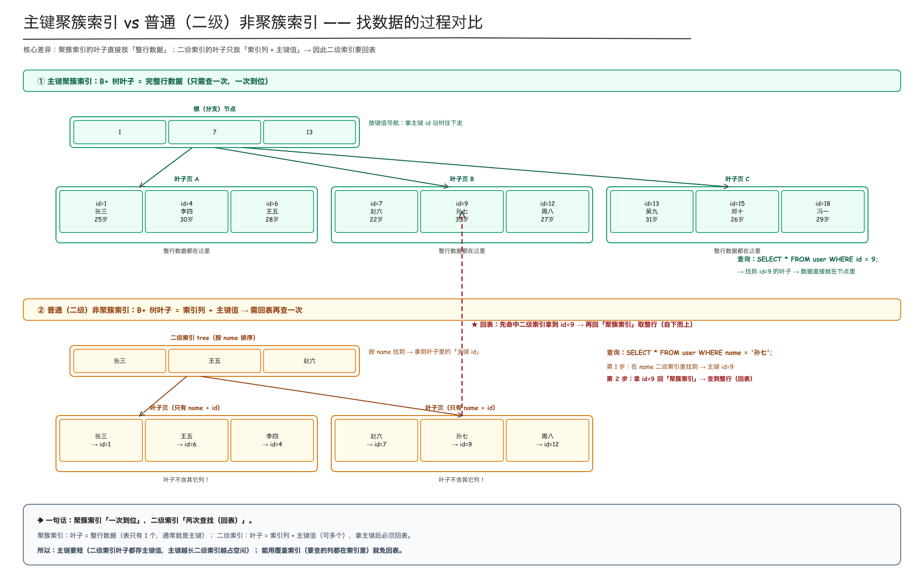Select secondary leaf 孙七 → id=9
The height and width of the screenshot is (579, 924).
pos(462,440)
